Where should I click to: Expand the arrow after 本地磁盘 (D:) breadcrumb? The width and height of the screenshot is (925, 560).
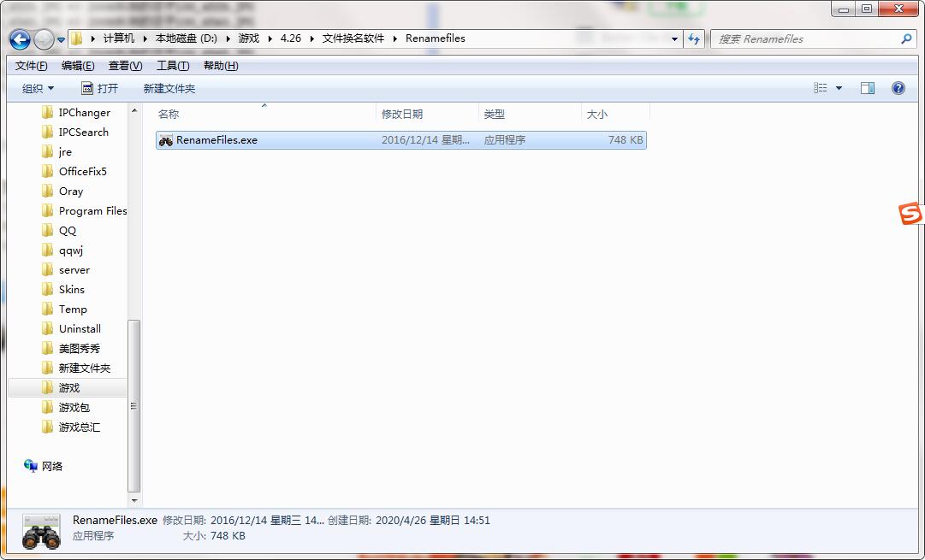228,39
